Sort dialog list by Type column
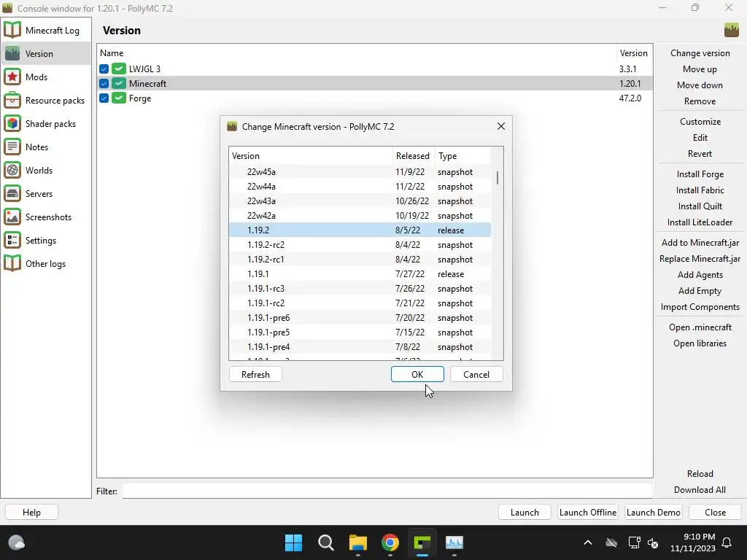Viewport: 747px width, 560px height. 462,156
